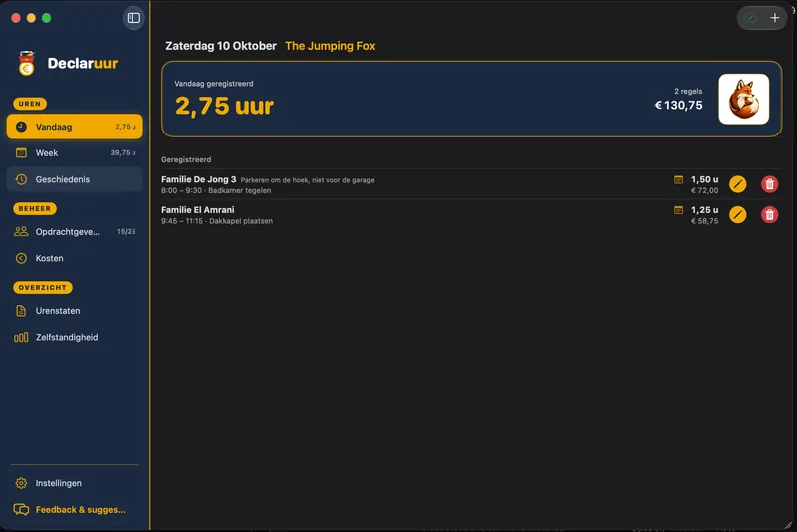
Task: Click the window resize handle corner
Action: pyautogui.click(x=788, y=525)
